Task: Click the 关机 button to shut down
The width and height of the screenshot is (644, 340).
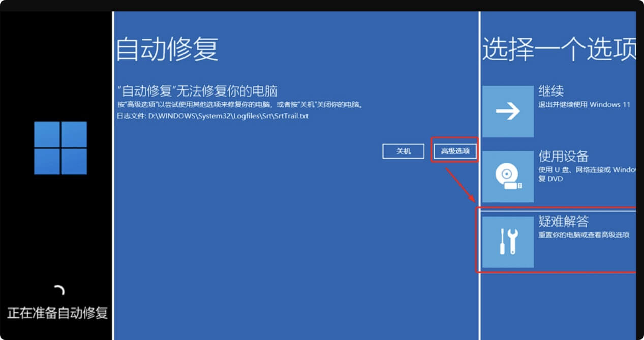Action: pyautogui.click(x=403, y=151)
